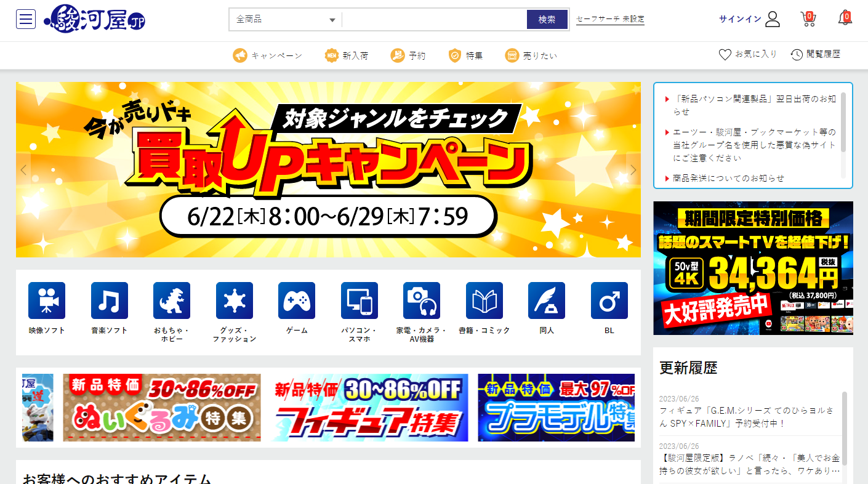
Task: Select the おもちゃ・ホビー dinosaur category icon
Action: pyautogui.click(x=172, y=300)
